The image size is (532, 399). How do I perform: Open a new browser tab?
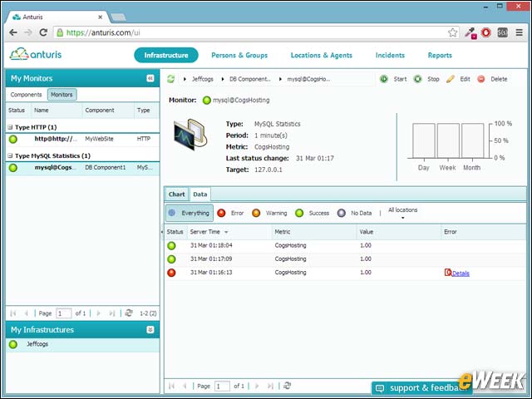click(x=118, y=17)
